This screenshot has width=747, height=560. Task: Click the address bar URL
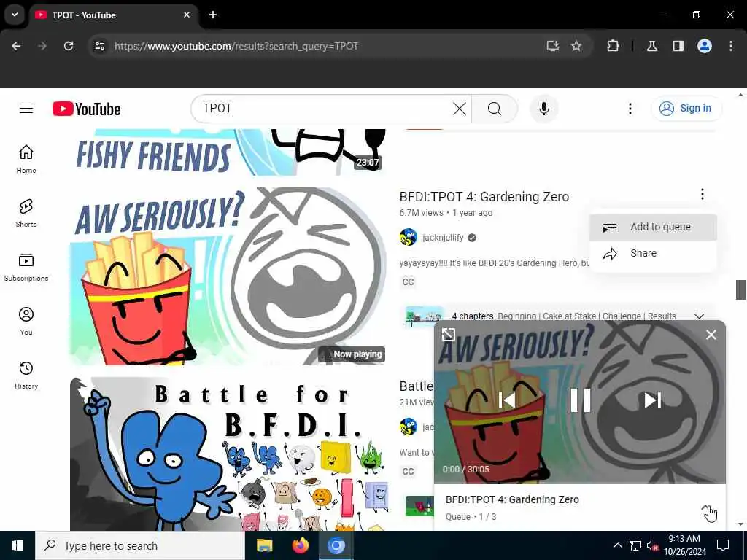click(236, 46)
